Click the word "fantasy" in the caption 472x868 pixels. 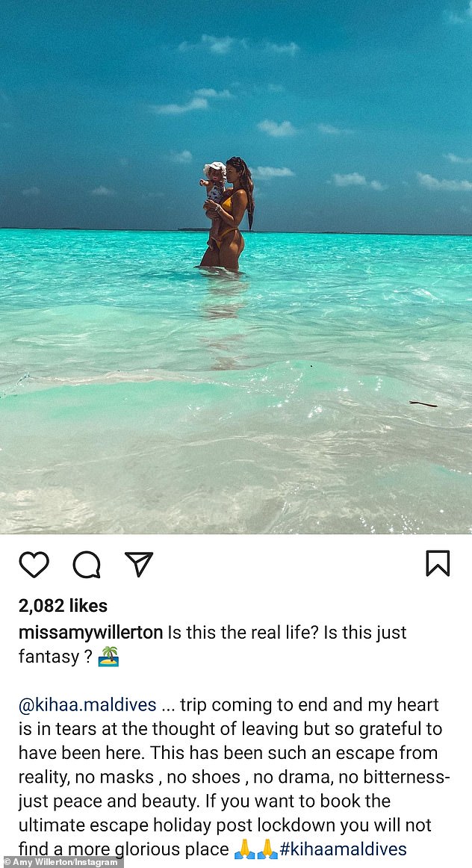pos(49,657)
